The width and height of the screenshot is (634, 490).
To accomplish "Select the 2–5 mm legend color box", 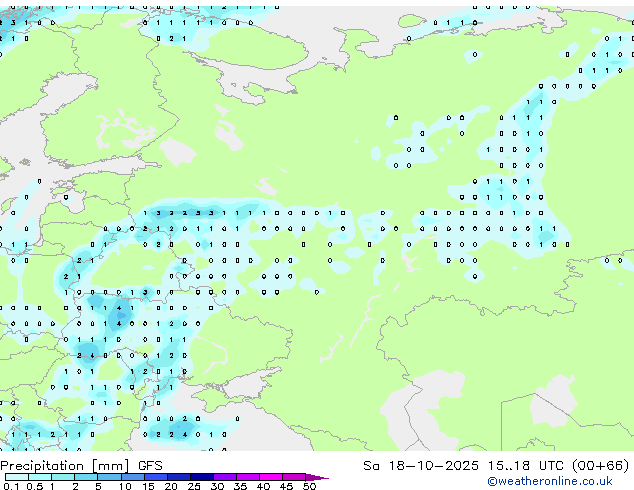I will click(86, 477).
